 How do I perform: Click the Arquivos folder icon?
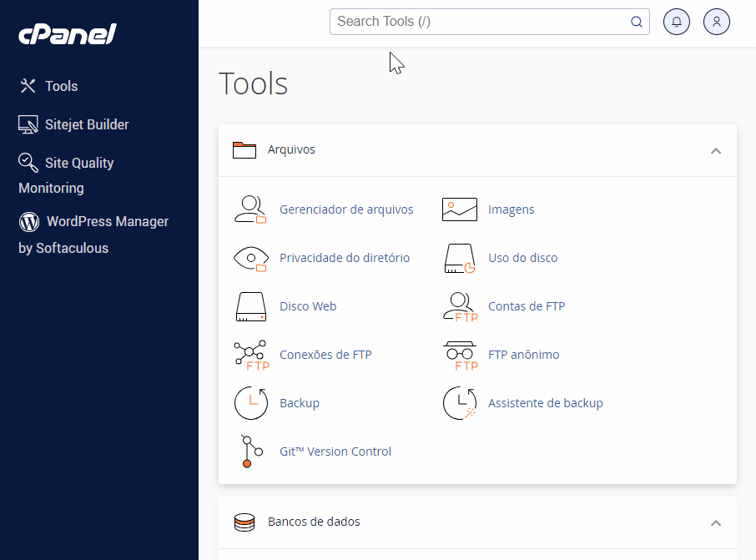244,150
